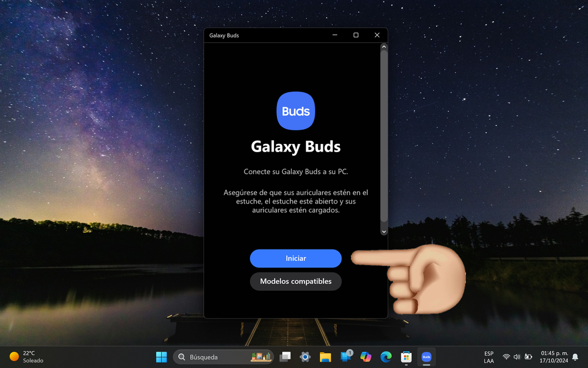
Task: Open notifications bell icon
Action: 575,357
